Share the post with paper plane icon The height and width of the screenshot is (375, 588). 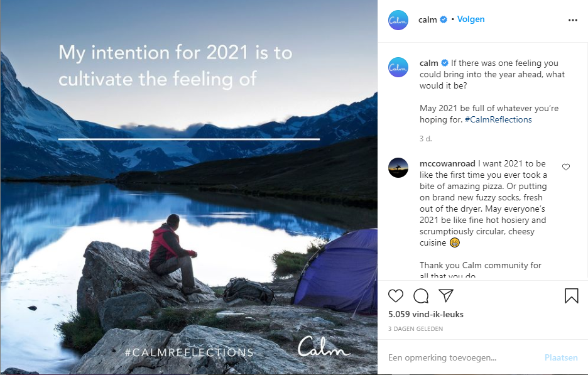coord(446,296)
